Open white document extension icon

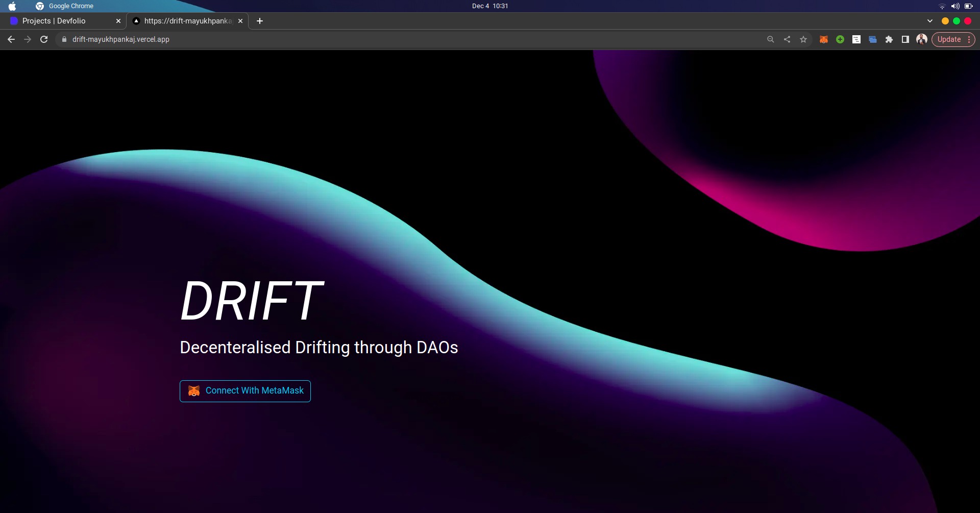coord(856,39)
